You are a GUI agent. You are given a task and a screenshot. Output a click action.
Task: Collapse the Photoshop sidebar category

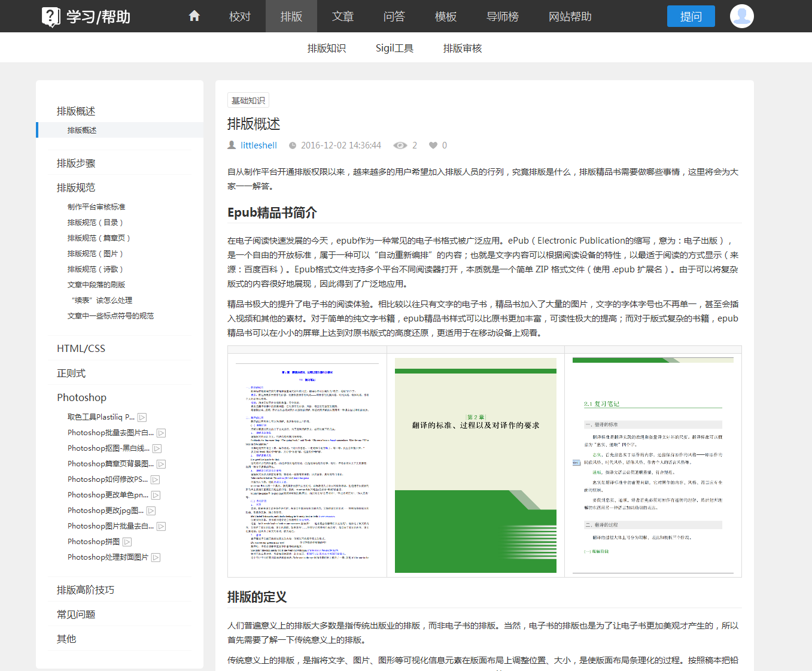81,397
